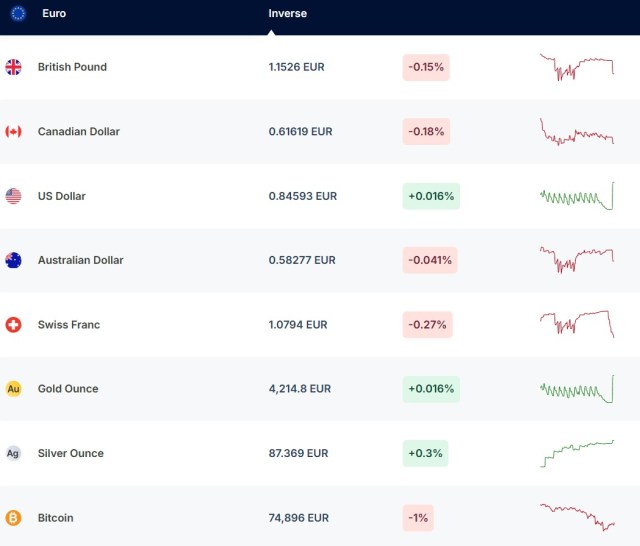Viewport: 640px width, 546px height.
Task: Click the Silver Ounce +0.3% badge
Action: tap(425, 453)
